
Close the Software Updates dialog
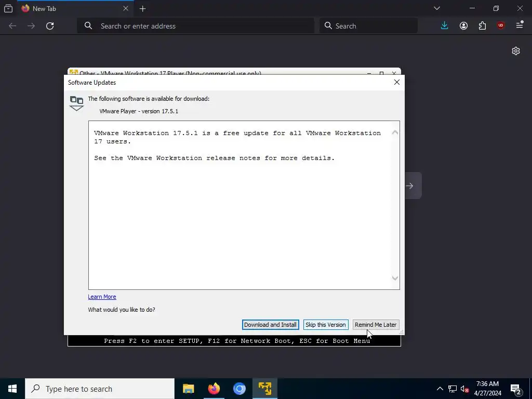coord(396,83)
